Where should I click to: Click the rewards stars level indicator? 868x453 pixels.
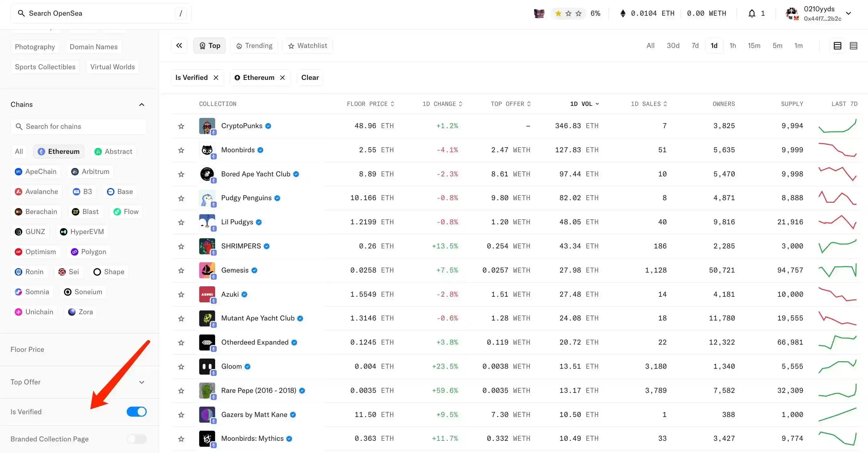(x=569, y=13)
